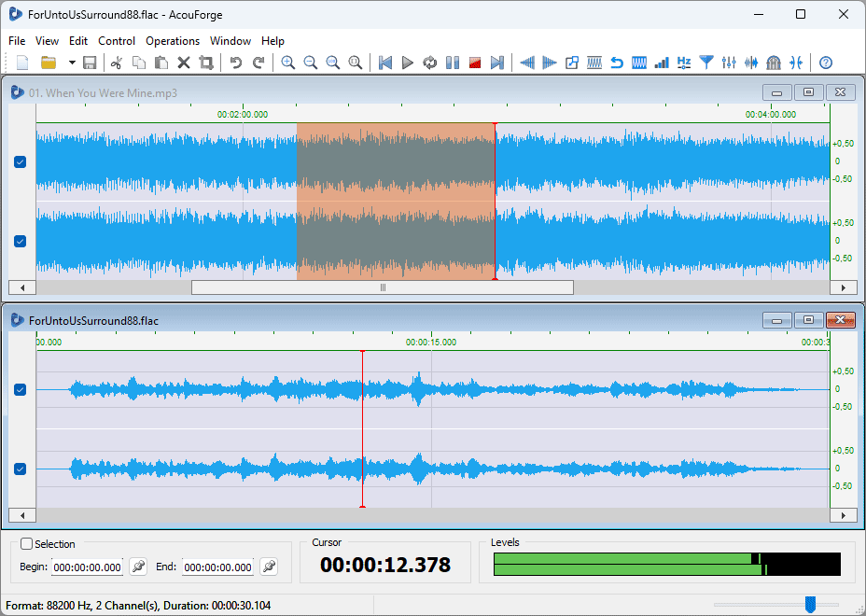Open a file using the folder icon
The height and width of the screenshot is (616, 866).
[49, 63]
